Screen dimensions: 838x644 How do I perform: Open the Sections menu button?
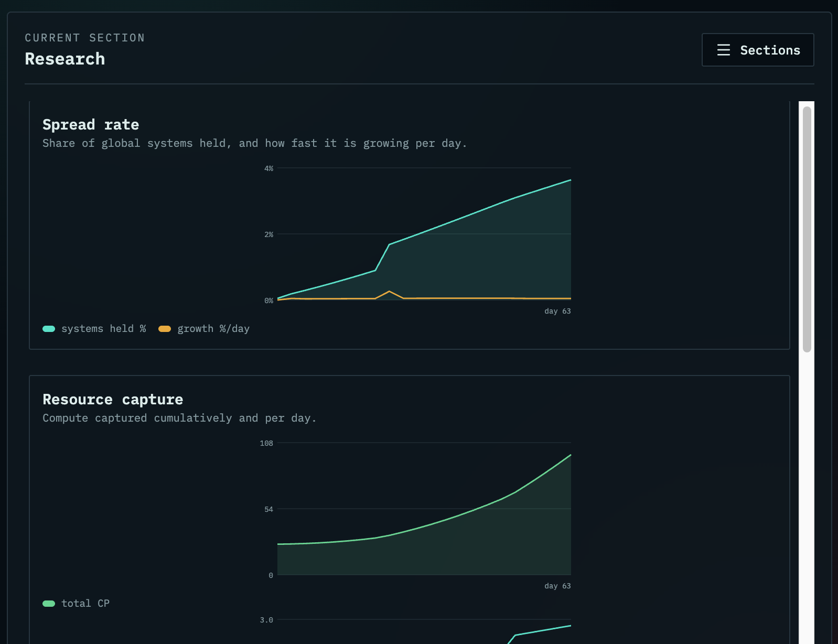click(x=758, y=50)
